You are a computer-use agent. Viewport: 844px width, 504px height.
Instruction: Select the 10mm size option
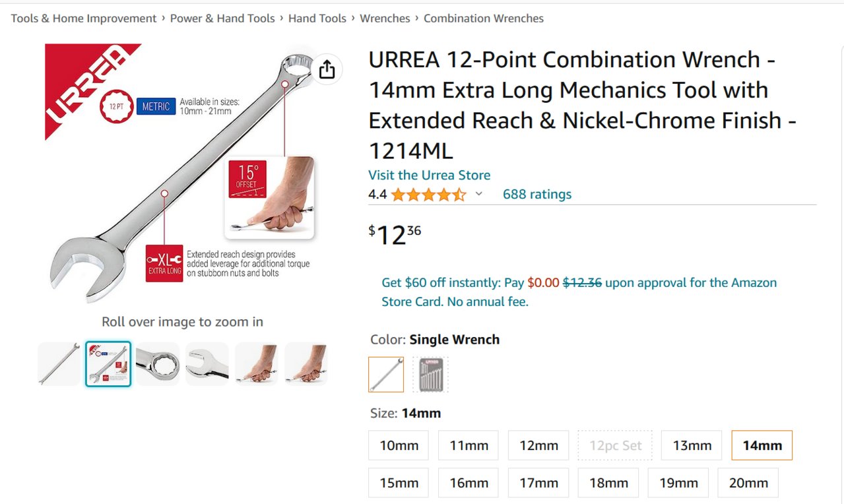(399, 445)
